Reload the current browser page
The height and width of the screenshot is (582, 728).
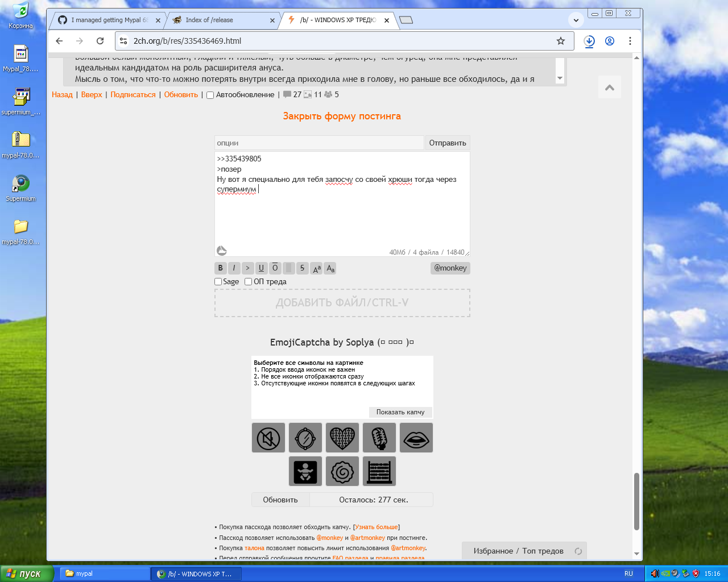(x=100, y=41)
